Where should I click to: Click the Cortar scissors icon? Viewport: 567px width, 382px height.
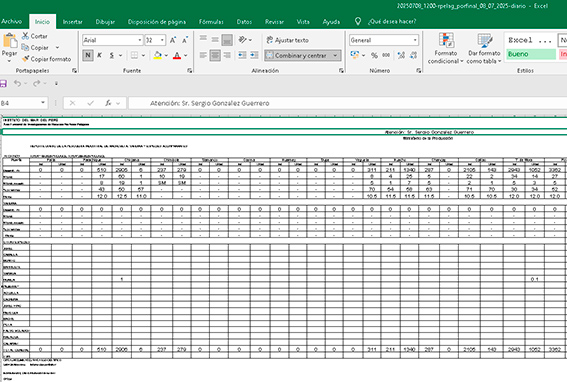coord(25,36)
